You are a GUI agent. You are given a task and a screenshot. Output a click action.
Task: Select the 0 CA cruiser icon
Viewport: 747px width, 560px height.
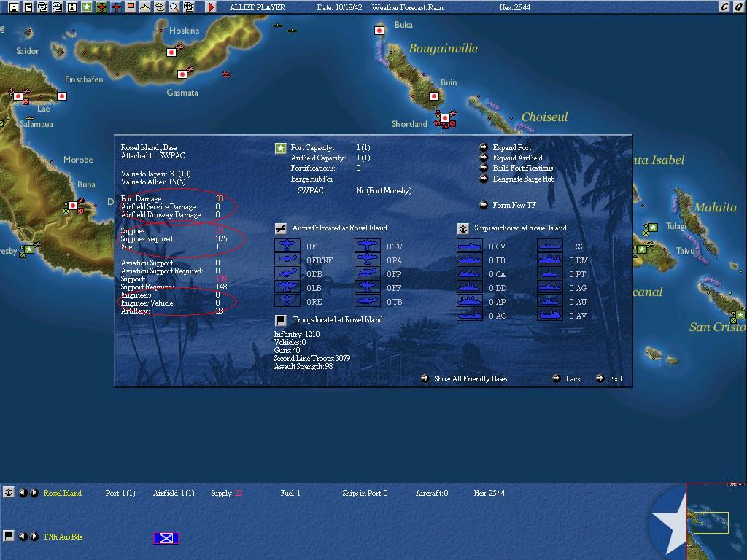point(470,273)
